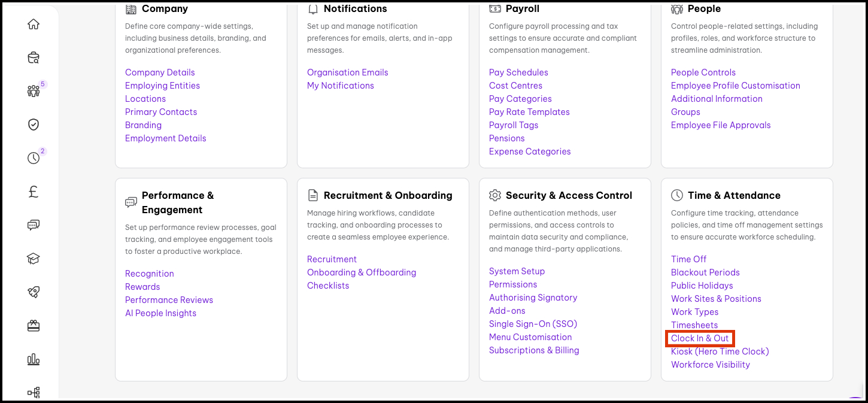Select Single Sign-On (SSO) link

pos(533,324)
